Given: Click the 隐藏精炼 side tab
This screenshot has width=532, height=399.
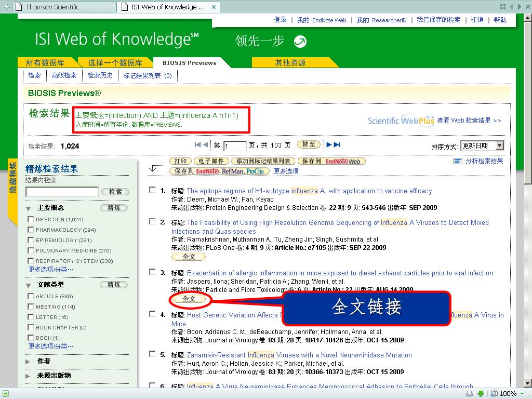Looking at the screenshot, I should 12,192.
